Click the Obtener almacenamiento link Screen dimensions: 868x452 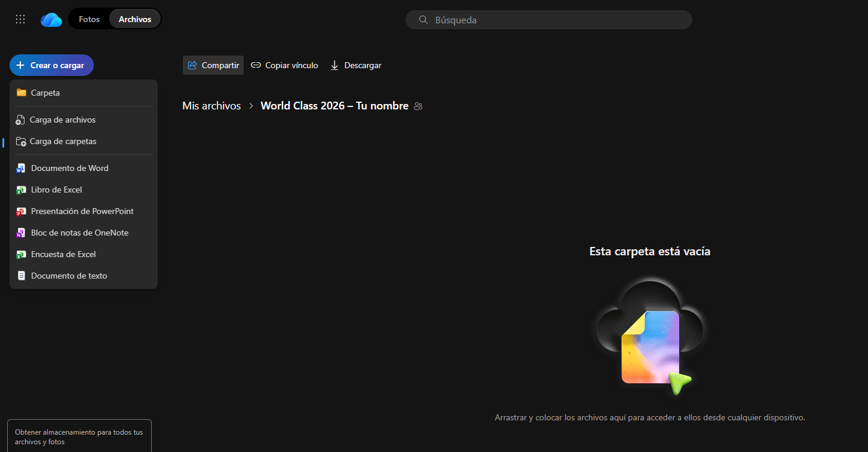(x=79, y=436)
